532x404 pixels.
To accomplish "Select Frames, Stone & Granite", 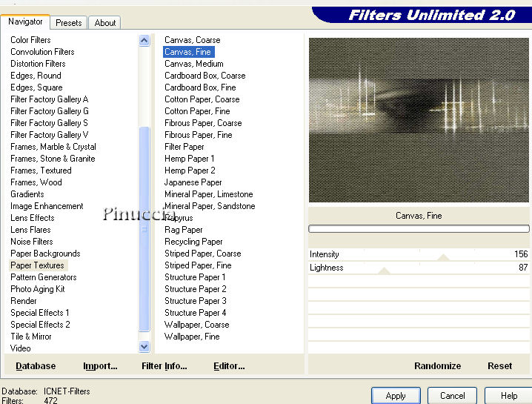I will [x=53, y=159].
